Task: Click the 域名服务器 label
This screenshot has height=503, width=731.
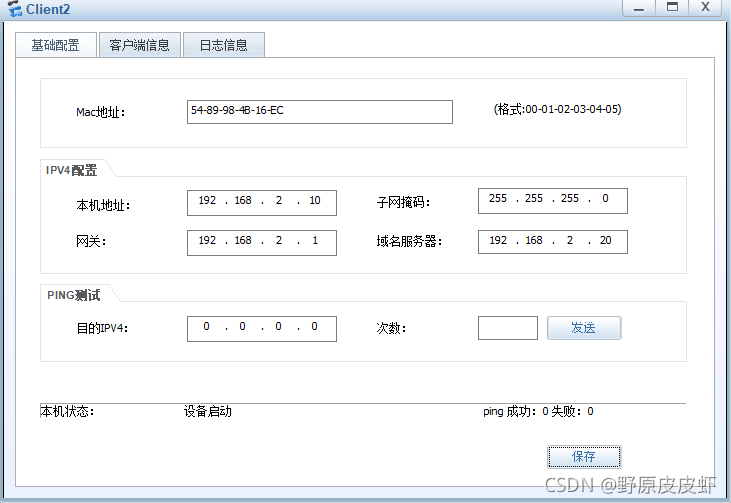Action: click(x=409, y=241)
